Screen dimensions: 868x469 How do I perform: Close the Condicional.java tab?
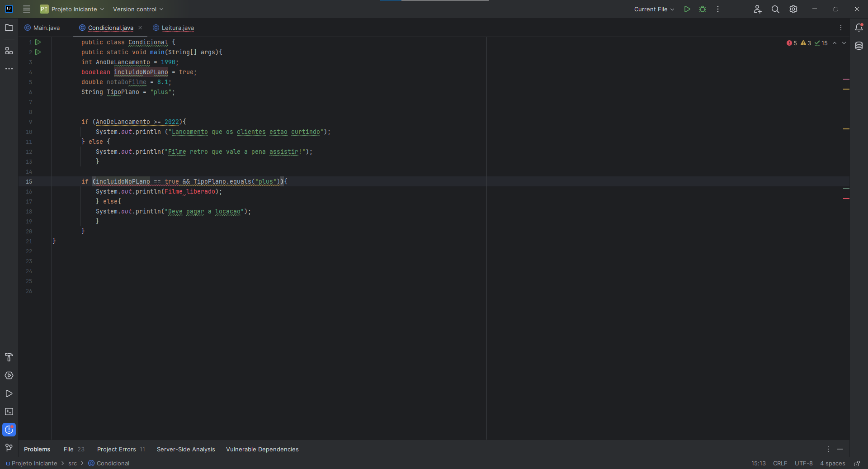coord(140,28)
